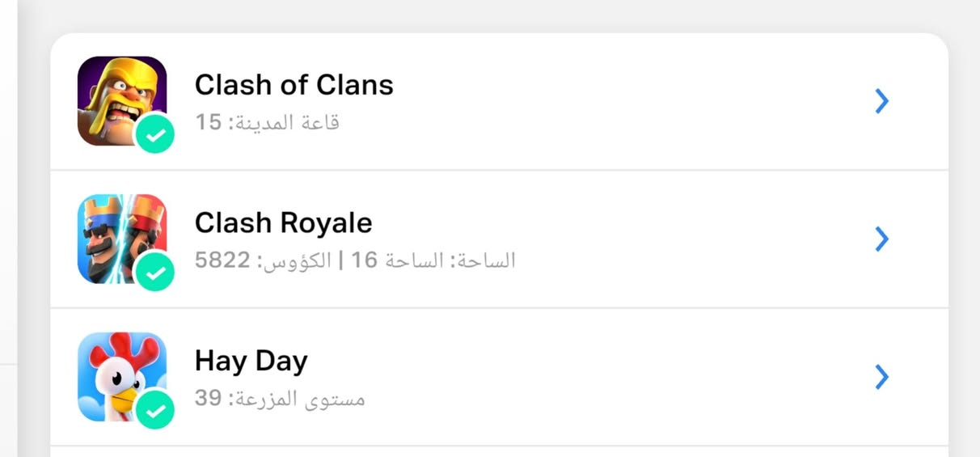Click the Hay Day chicken icon

click(117, 372)
